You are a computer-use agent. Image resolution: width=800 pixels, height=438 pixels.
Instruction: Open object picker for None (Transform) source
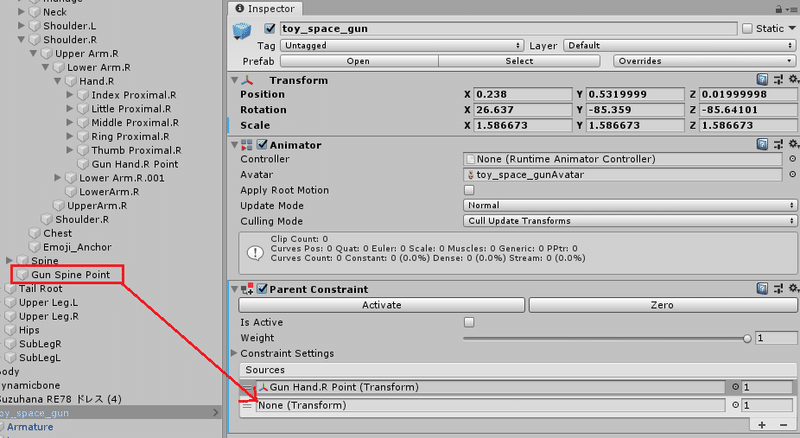pyautogui.click(x=735, y=405)
